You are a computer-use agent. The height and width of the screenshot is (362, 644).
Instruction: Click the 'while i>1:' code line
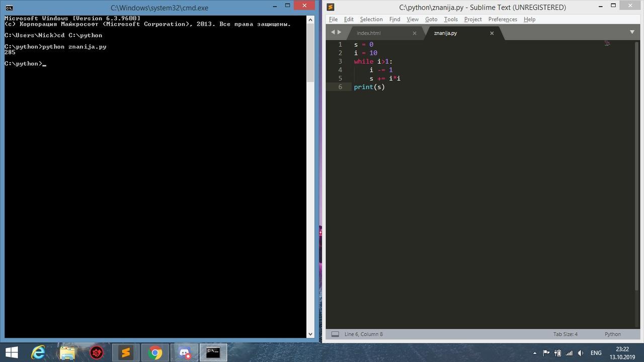373,61
